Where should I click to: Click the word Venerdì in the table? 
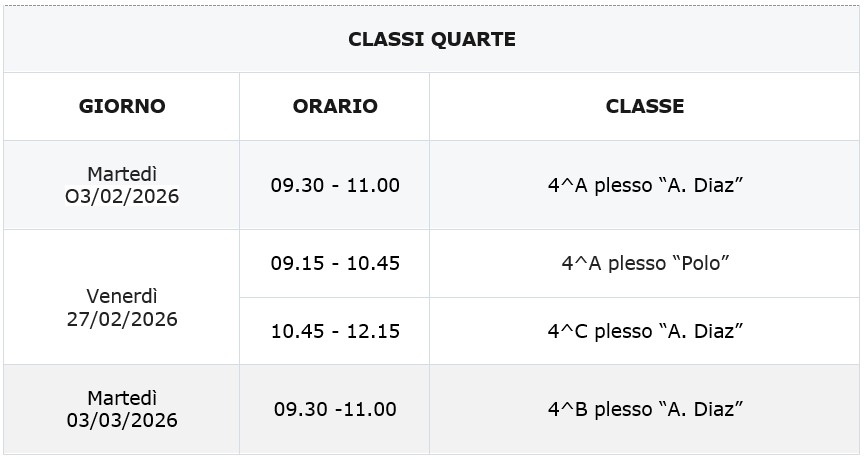click(122, 296)
